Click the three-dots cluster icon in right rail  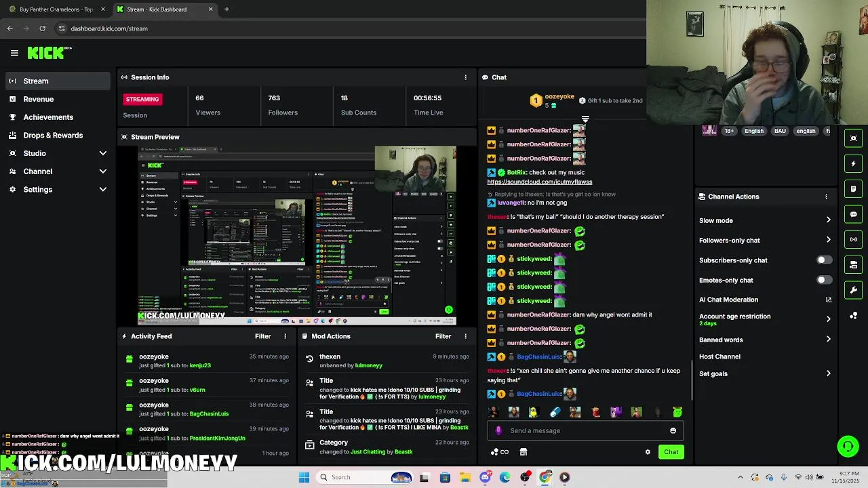[853, 316]
